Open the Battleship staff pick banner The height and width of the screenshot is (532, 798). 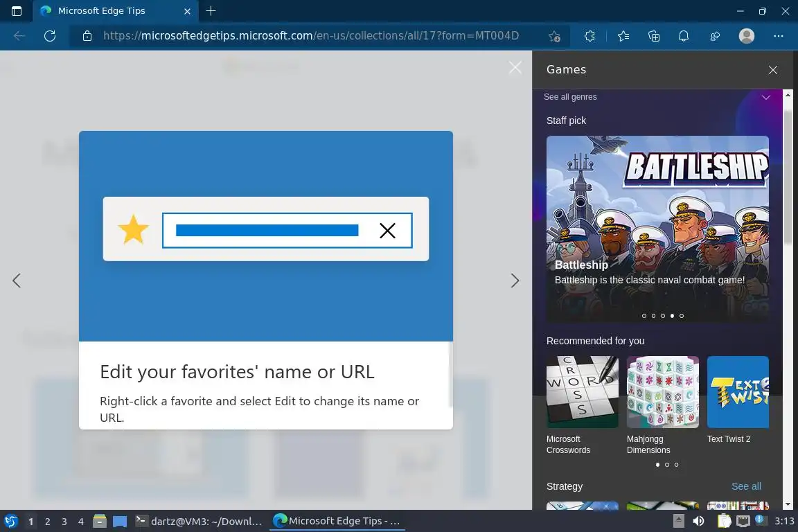657,228
